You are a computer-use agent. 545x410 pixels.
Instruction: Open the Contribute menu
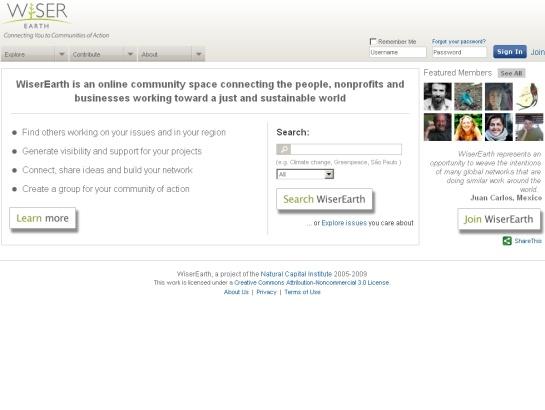(97, 54)
